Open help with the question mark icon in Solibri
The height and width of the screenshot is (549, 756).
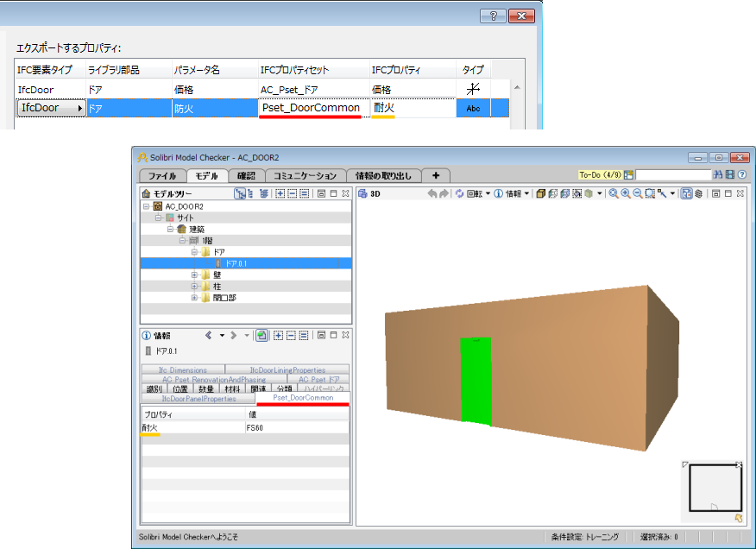click(742, 174)
